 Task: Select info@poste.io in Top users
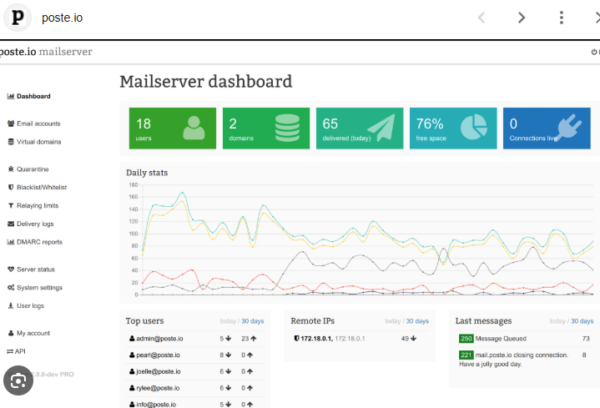[156, 404]
